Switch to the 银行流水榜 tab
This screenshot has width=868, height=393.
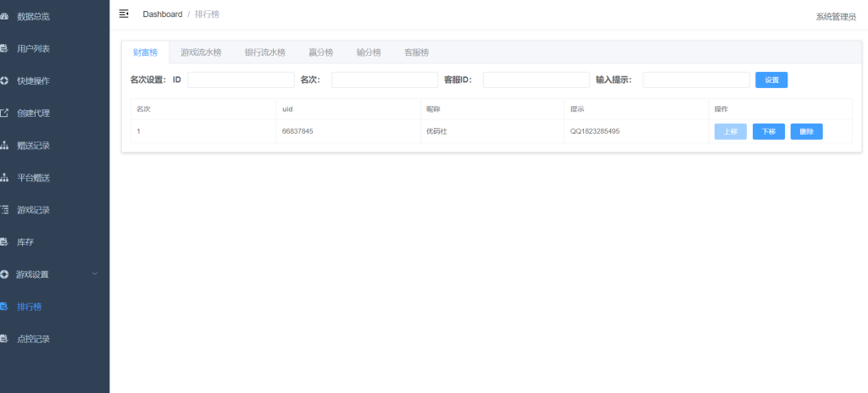click(265, 53)
